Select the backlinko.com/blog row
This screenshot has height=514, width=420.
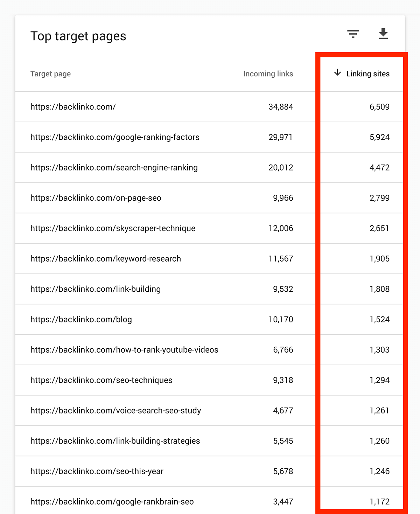[210, 320]
